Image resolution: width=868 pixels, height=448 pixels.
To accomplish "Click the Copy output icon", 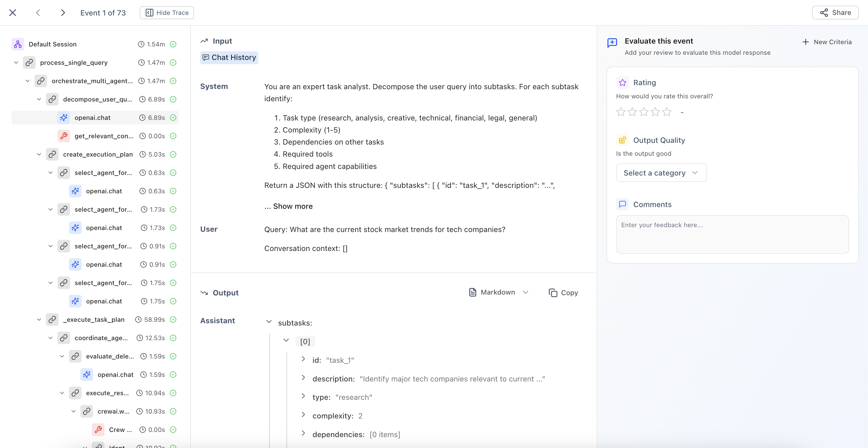I will [553, 293].
